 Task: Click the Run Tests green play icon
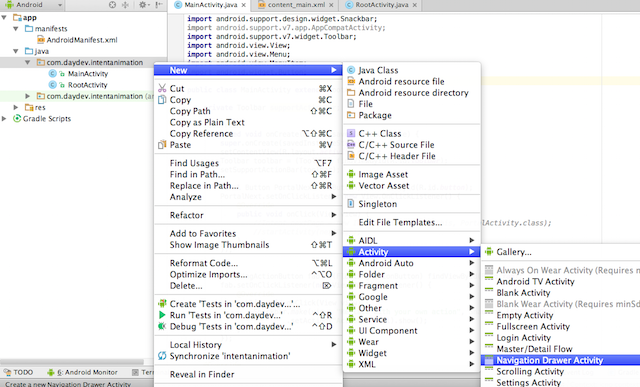point(162,315)
